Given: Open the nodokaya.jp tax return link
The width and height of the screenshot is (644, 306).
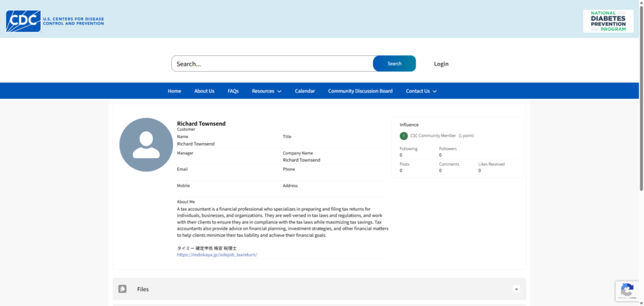Looking at the screenshot, I should click(217, 255).
